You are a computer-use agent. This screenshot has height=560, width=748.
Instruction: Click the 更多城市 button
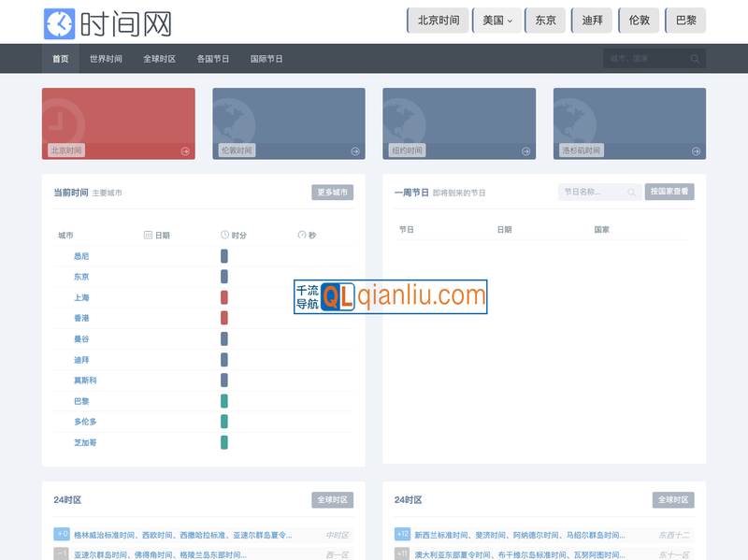click(x=332, y=193)
